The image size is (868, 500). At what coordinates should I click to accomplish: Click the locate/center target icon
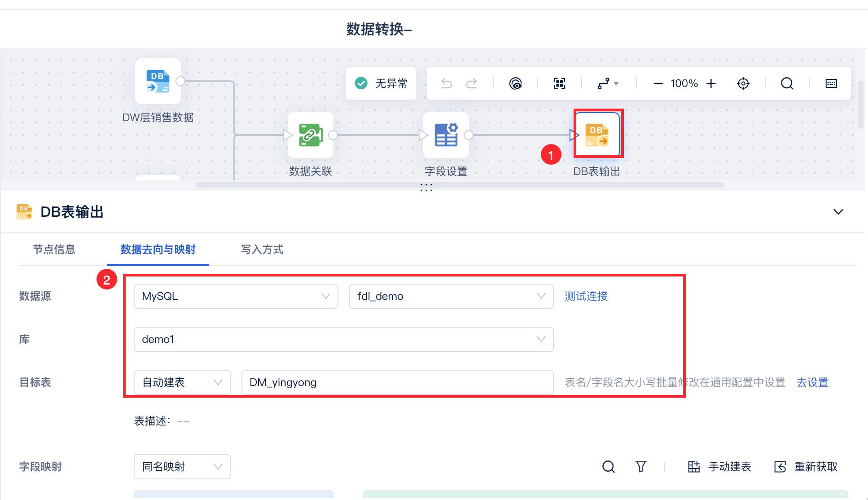(743, 83)
